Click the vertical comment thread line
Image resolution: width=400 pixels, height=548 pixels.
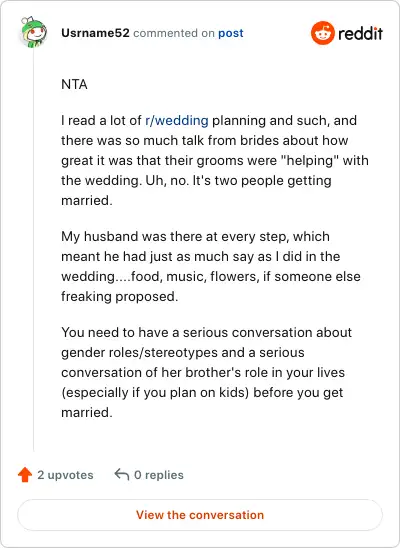34,250
